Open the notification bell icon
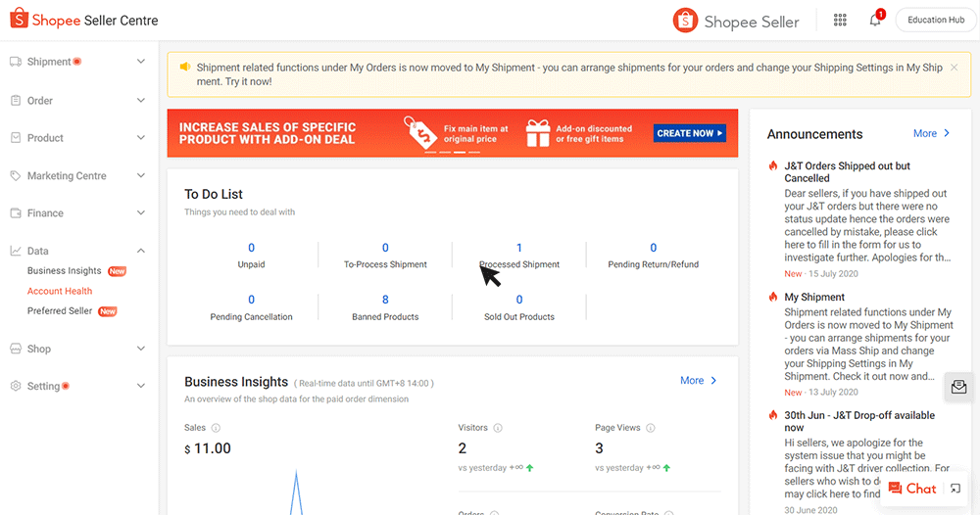 [x=875, y=21]
